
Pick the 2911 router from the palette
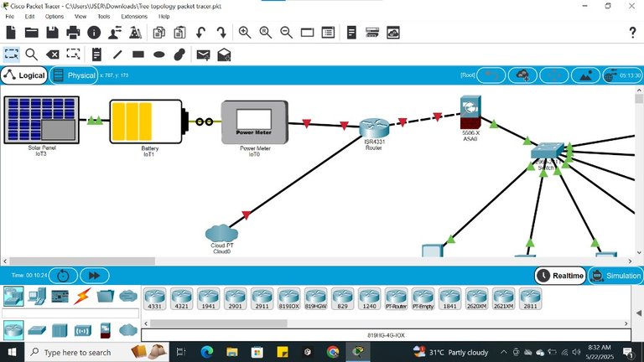(262, 298)
